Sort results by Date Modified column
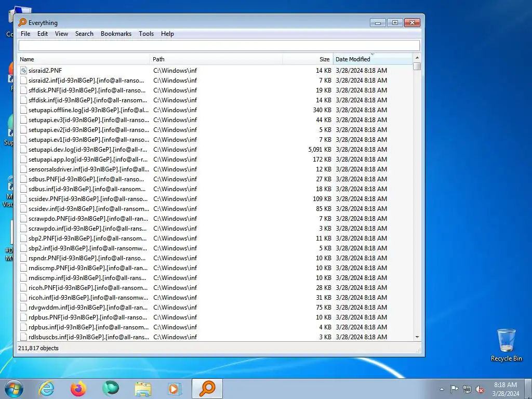This screenshot has width=532, height=399. tap(373, 59)
